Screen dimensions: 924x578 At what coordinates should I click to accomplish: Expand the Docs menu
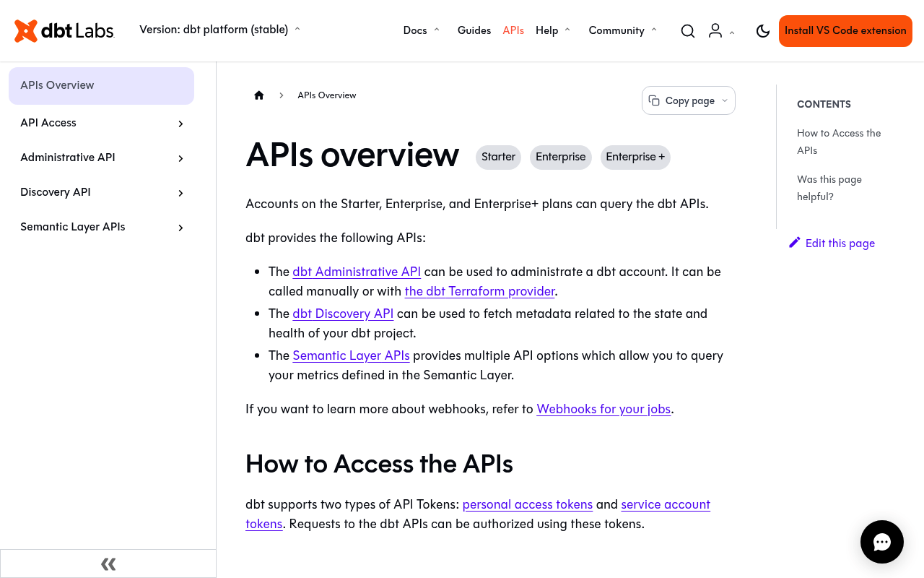point(422,30)
